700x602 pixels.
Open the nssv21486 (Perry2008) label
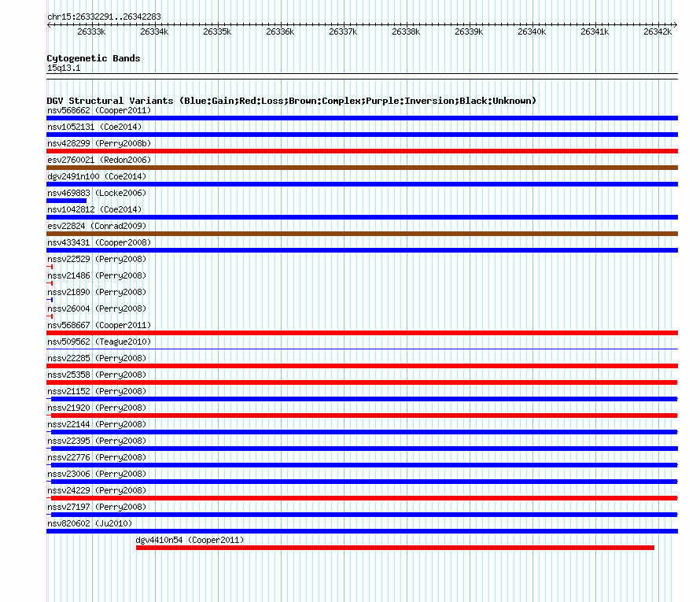point(97,275)
